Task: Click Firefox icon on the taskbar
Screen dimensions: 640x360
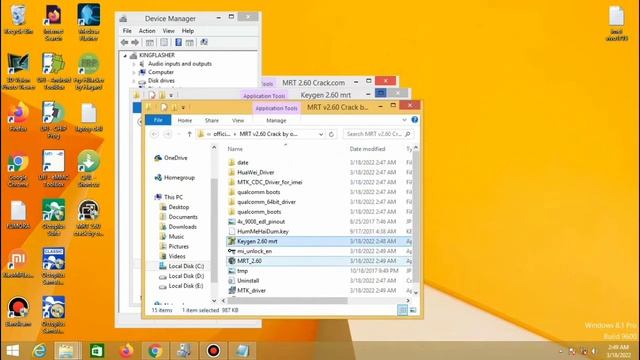Action: pyautogui.click(x=126, y=351)
